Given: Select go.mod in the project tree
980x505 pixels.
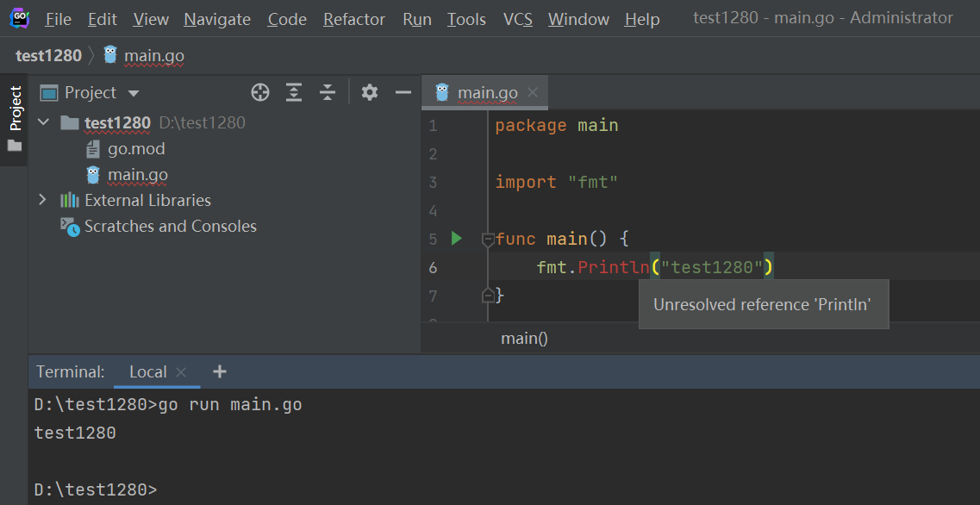Looking at the screenshot, I should point(136,149).
